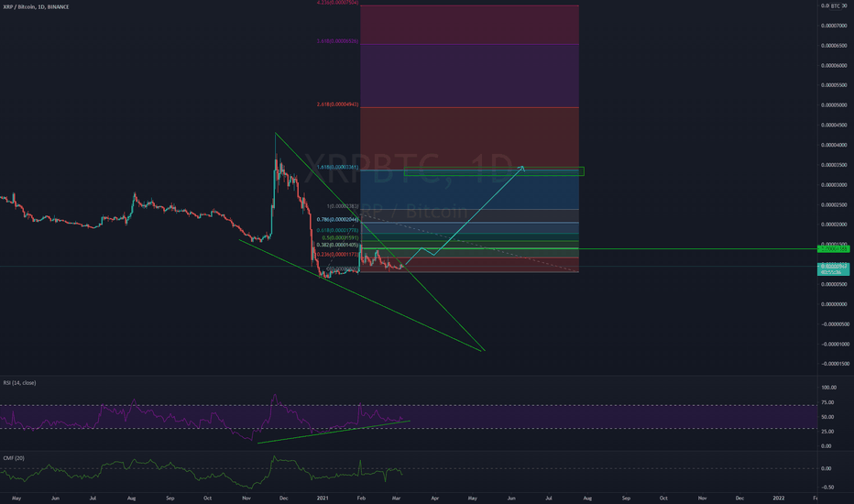Click the XRP / Bitcoin, 1D, BINANCE chart title
Viewport: 854px width, 504px height.
coord(36,7)
